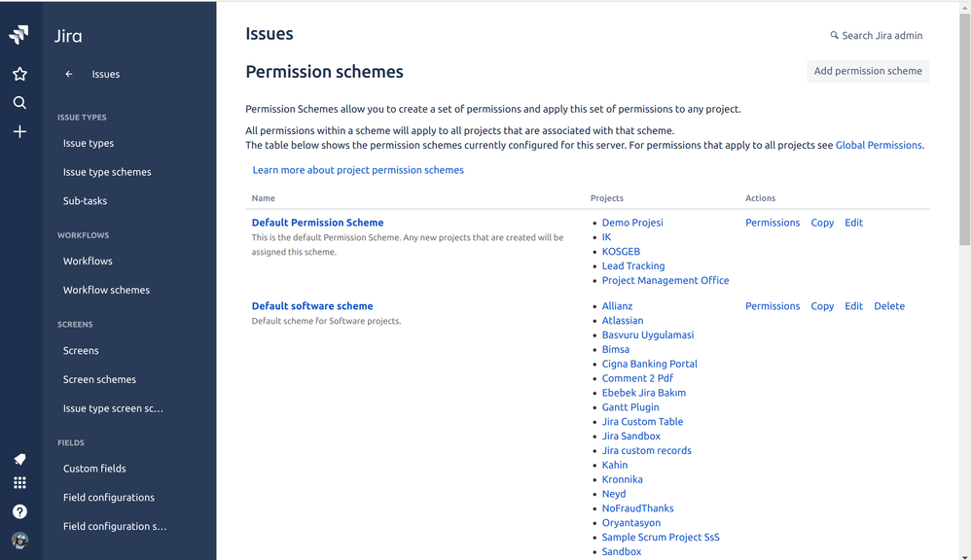971x560 pixels.
Task: Open notifications feedback megaphone icon
Action: pyautogui.click(x=19, y=459)
